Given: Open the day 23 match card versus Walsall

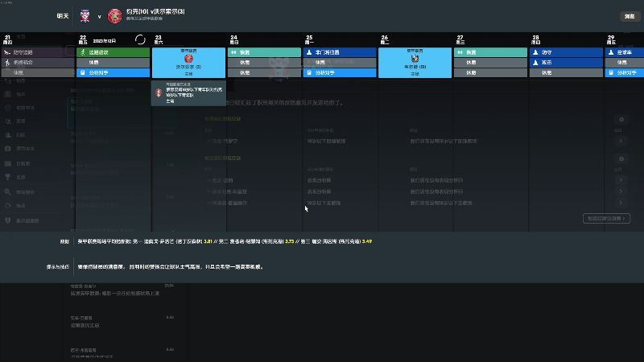Looking at the screenshot, I should coord(188,63).
